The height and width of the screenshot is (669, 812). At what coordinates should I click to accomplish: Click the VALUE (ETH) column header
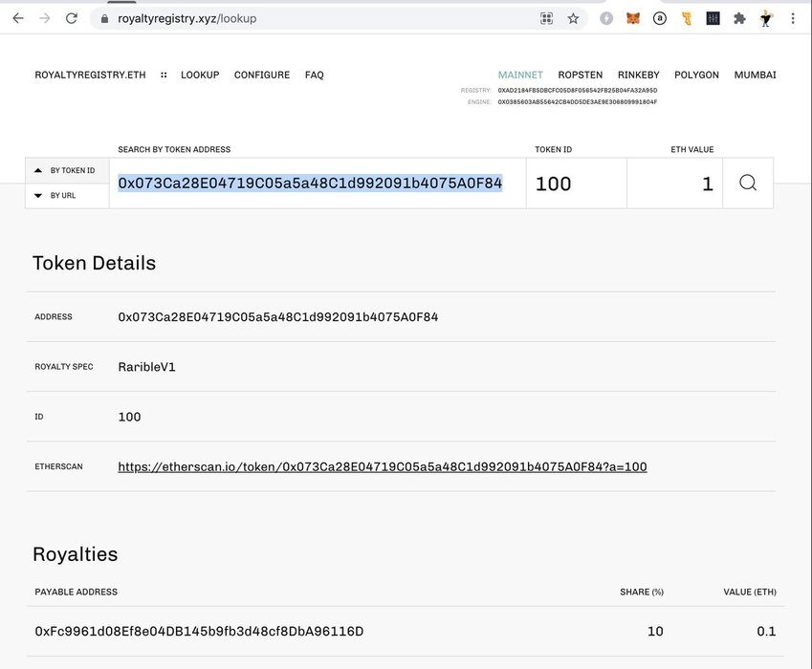[750, 592]
